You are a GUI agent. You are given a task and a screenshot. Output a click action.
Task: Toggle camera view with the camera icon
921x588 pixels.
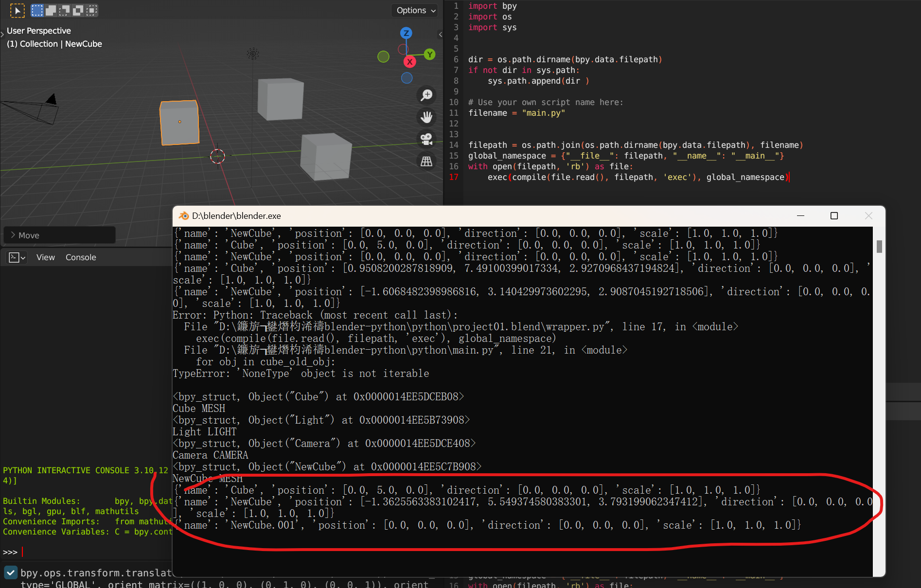pyautogui.click(x=426, y=139)
